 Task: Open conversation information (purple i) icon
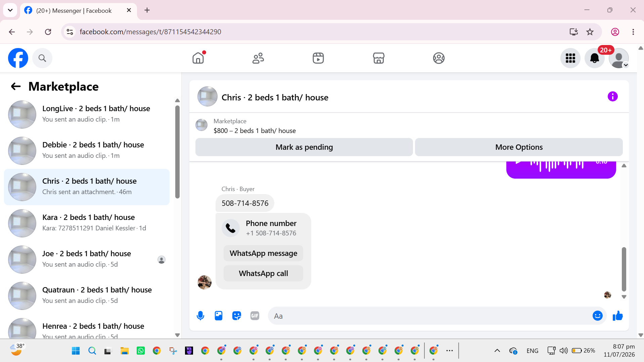point(612,97)
